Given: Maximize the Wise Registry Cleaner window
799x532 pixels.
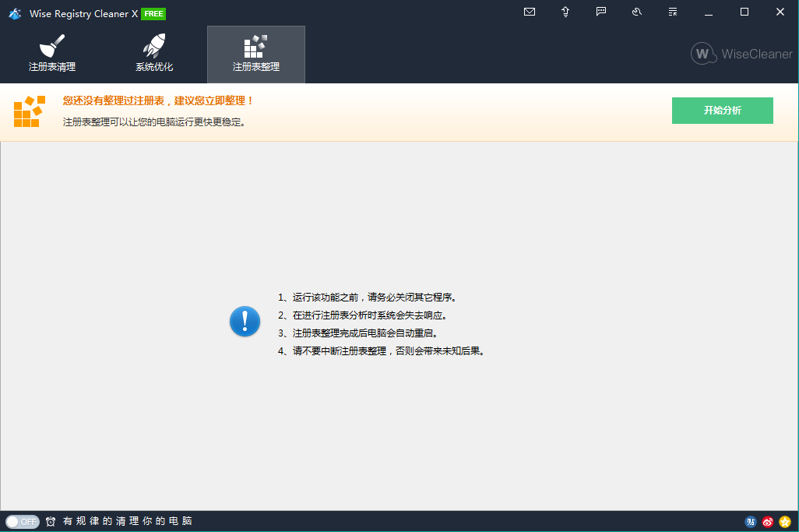Looking at the screenshot, I should pos(744,12).
